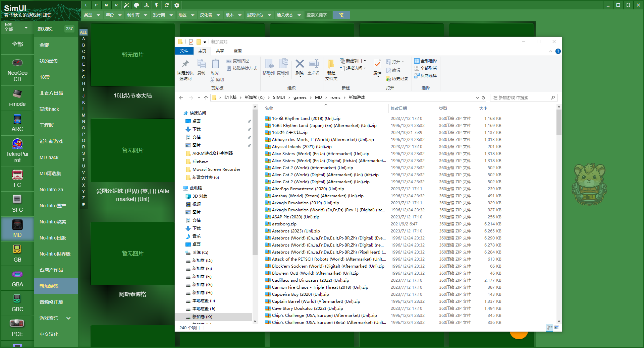Open the 共享 ribbon tab
This screenshot has height=348, width=644.
[220, 51]
